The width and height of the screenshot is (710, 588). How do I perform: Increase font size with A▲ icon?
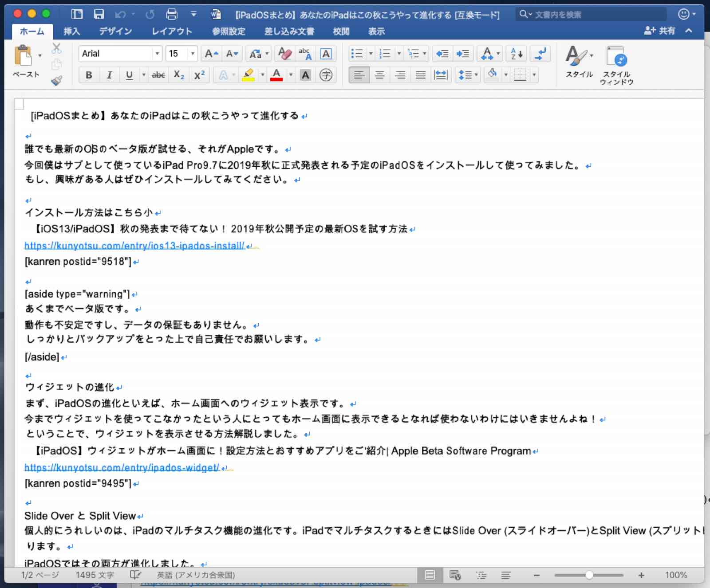click(211, 54)
